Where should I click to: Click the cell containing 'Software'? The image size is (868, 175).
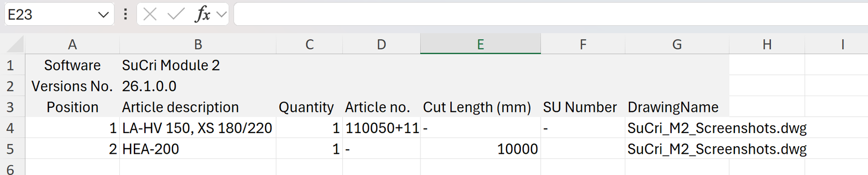tap(72, 65)
